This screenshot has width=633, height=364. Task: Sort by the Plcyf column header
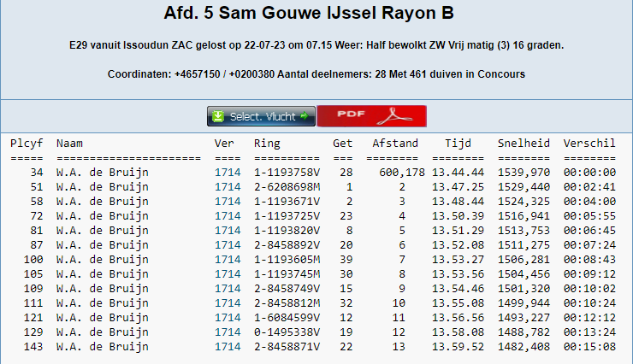pos(27,144)
